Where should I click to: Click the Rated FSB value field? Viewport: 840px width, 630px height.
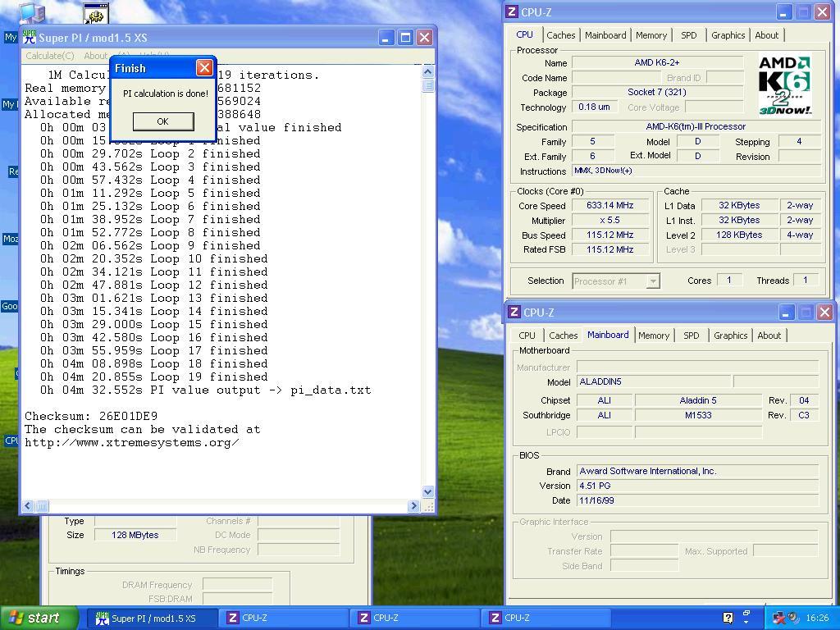(x=609, y=249)
